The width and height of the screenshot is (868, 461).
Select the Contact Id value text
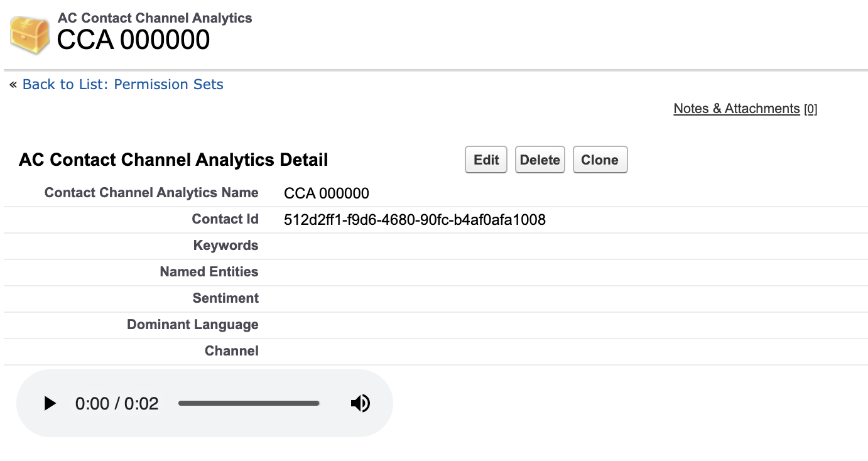[x=415, y=220]
